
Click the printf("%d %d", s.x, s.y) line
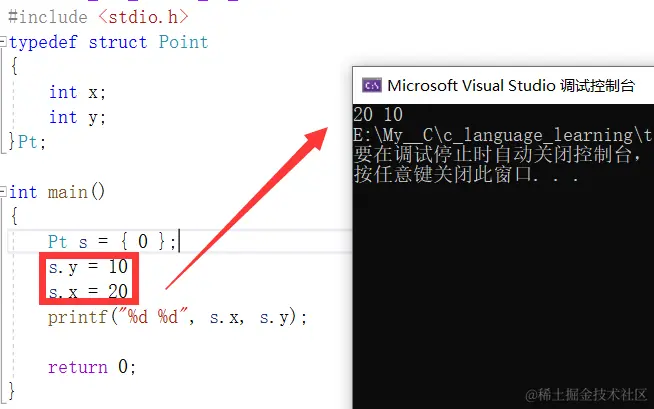(x=177, y=317)
